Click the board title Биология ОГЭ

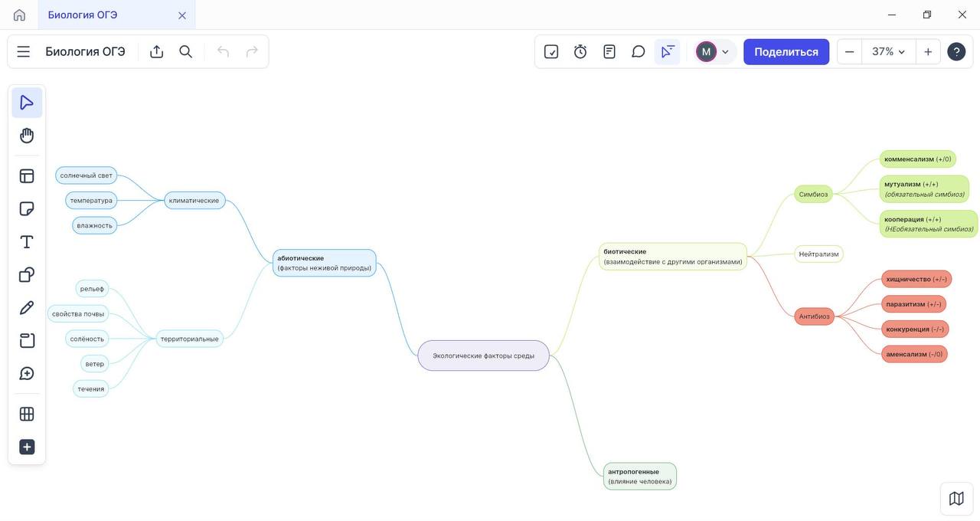click(x=85, y=51)
